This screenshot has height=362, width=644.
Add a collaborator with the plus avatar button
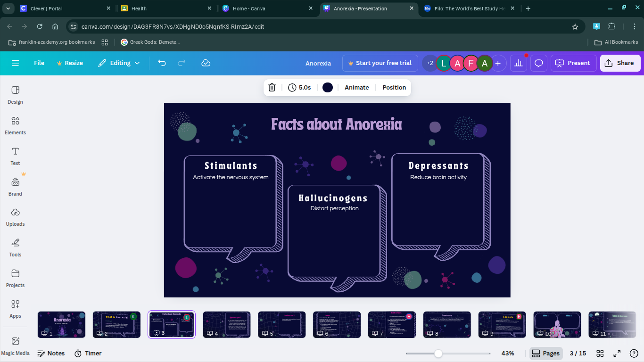pos(498,63)
